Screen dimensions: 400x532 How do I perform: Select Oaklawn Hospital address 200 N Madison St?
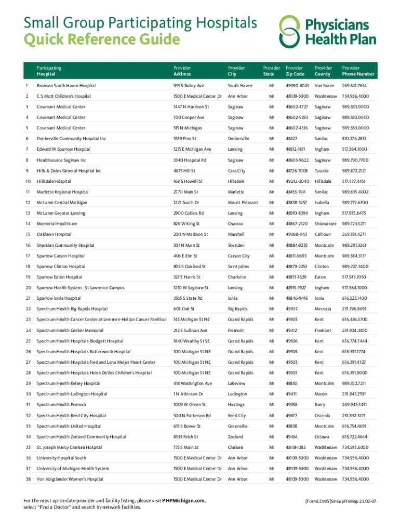tap(191, 234)
